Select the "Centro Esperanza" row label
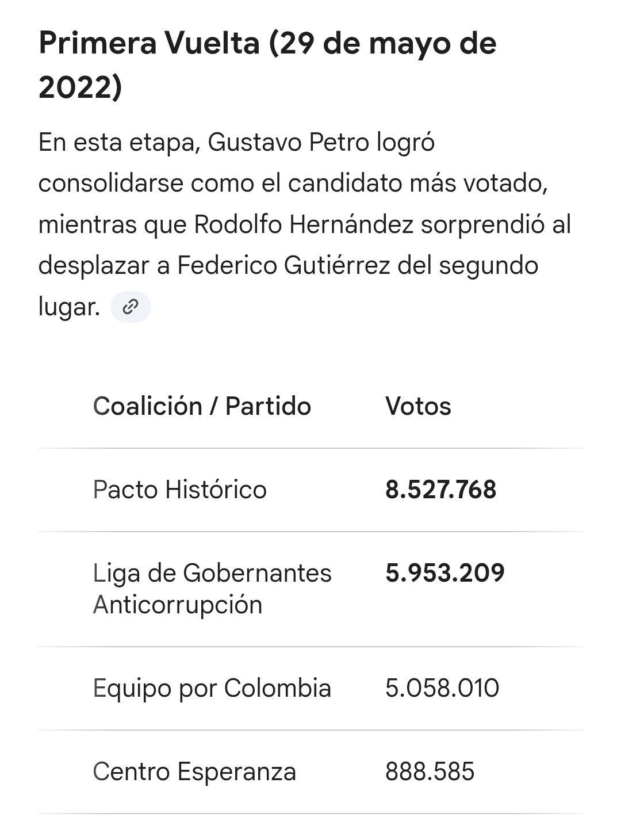This screenshot has height=840, width=621. tap(194, 772)
